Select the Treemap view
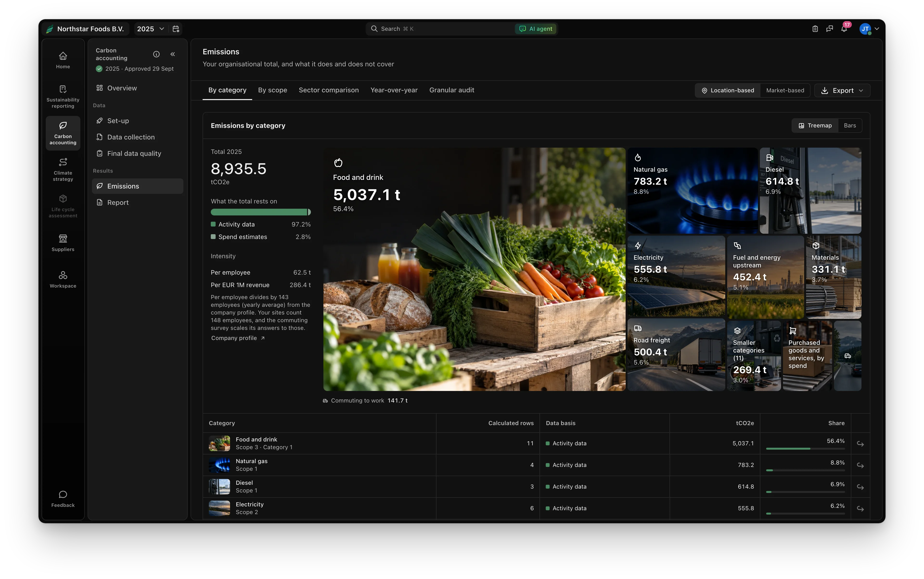Screen dimensions: 924x579 click(815, 126)
